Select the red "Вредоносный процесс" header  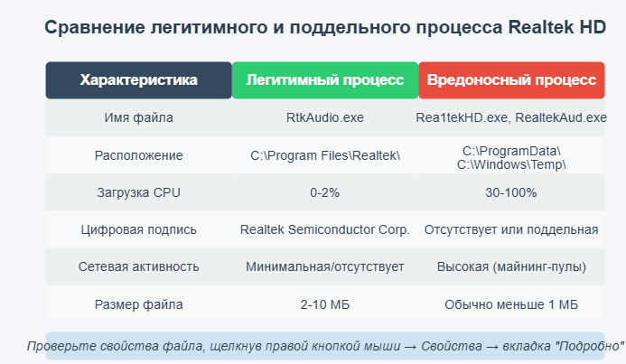[511, 80]
